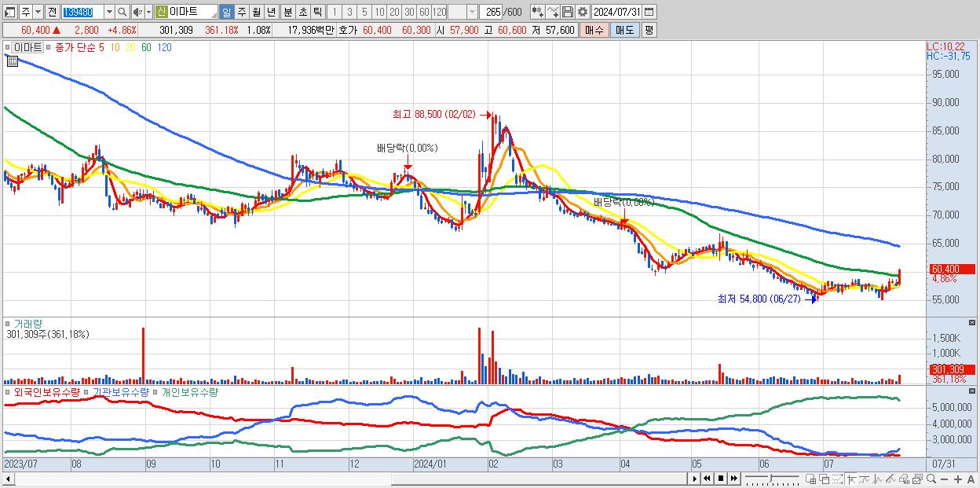The width and height of the screenshot is (980, 488).
Task: Select the 30 interval button
Action: [409, 12]
